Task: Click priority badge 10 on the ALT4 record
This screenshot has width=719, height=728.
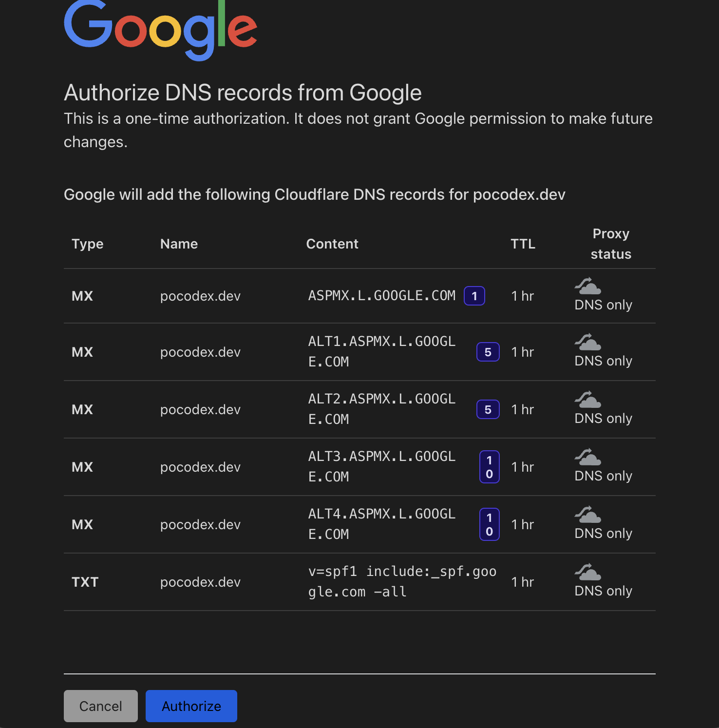Action: pos(489,524)
